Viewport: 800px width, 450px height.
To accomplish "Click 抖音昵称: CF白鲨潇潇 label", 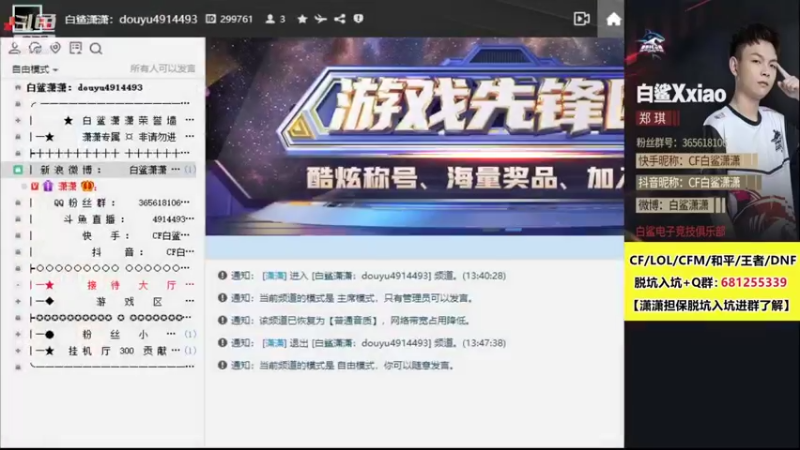I will coord(689,183).
